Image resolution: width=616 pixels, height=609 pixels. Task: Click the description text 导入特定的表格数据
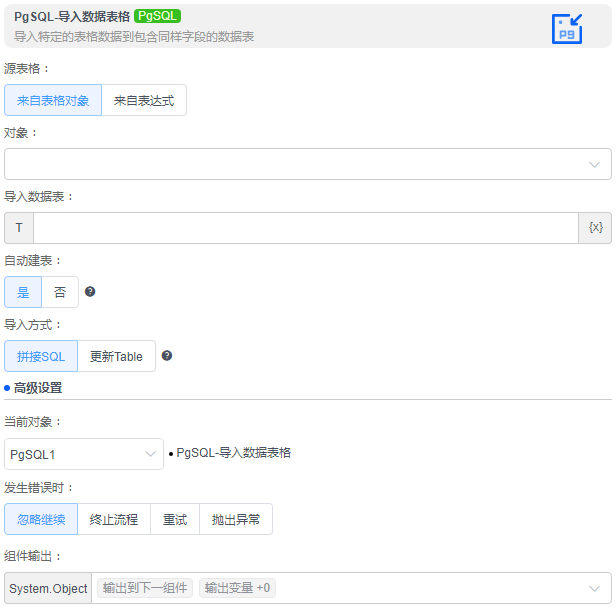click(x=134, y=37)
